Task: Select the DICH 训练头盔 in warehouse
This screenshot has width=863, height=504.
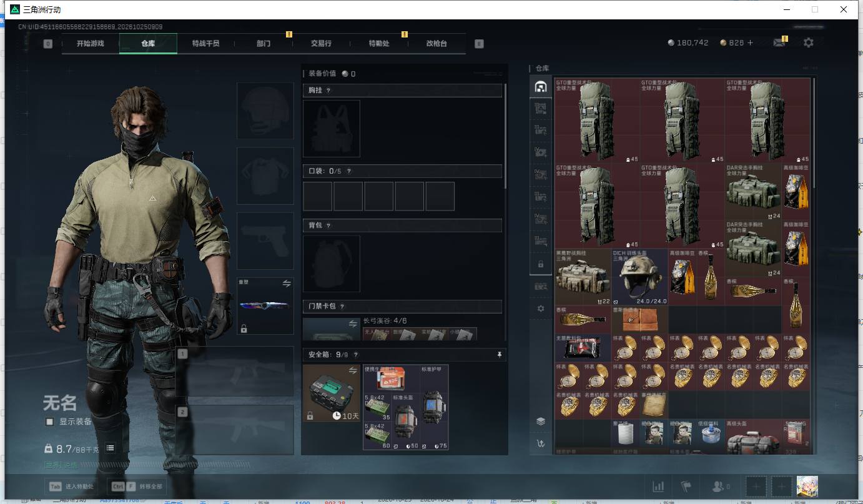Action: [640, 277]
